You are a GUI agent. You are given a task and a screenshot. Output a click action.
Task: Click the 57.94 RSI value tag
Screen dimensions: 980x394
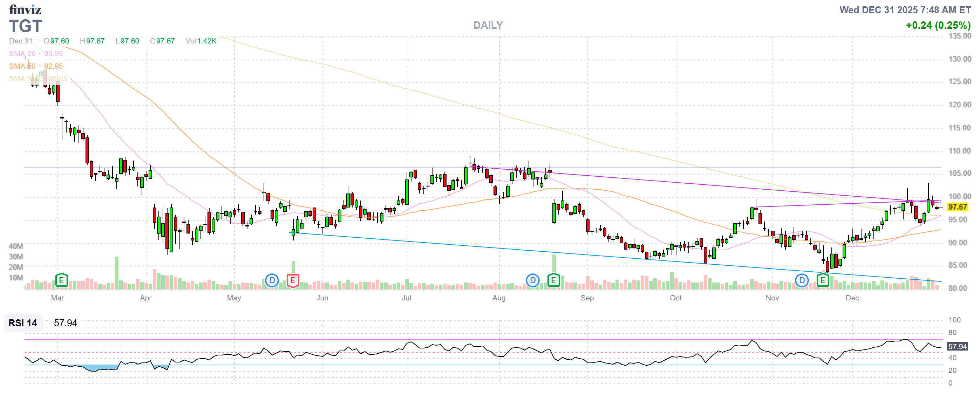[957, 346]
